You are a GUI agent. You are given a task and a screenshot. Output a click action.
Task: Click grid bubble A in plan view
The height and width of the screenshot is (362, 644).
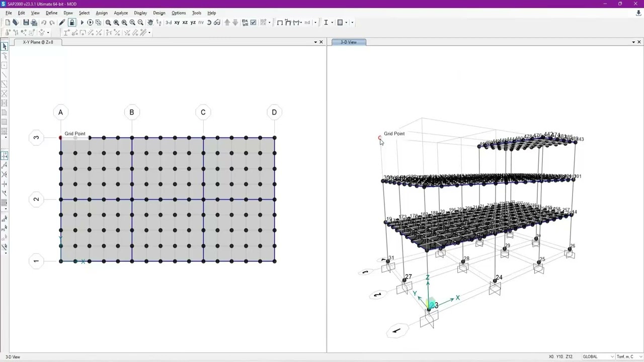(60, 112)
